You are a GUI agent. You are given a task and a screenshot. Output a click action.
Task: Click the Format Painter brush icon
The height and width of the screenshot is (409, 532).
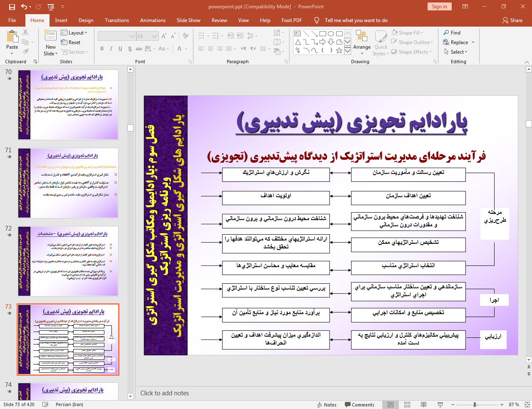(x=25, y=52)
